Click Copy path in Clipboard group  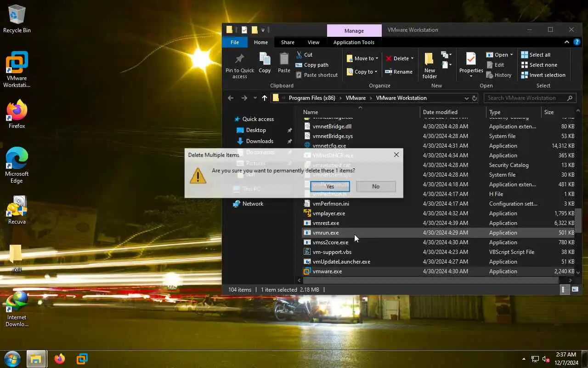click(x=312, y=65)
